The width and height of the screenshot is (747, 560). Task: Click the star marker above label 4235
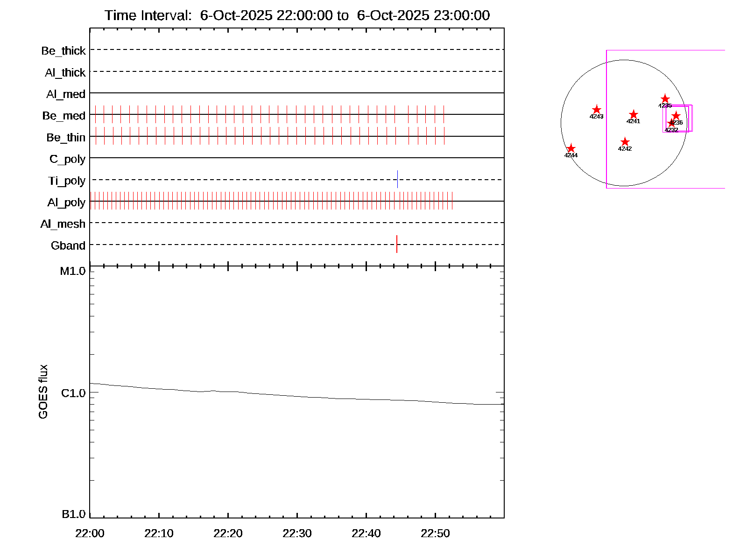coord(665,99)
